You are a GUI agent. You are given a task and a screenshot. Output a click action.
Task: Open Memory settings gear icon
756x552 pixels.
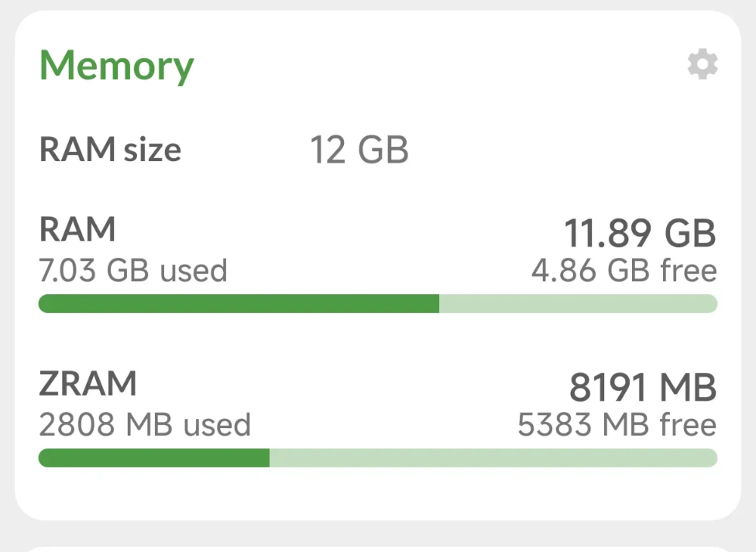click(x=703, y=65)
